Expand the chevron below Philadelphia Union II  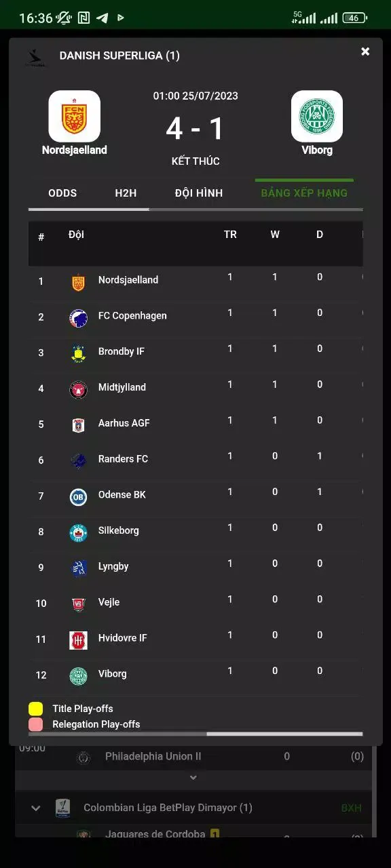coord(193,778)
